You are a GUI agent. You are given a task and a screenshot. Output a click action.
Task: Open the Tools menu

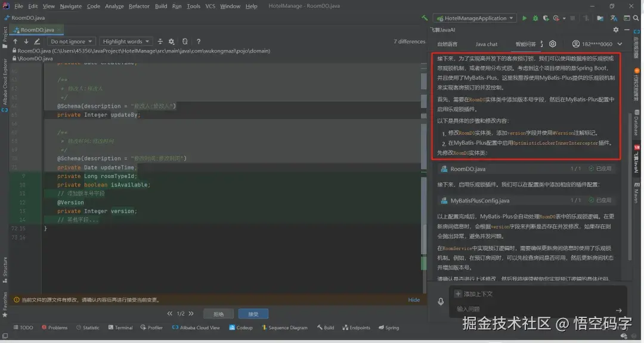193,6
